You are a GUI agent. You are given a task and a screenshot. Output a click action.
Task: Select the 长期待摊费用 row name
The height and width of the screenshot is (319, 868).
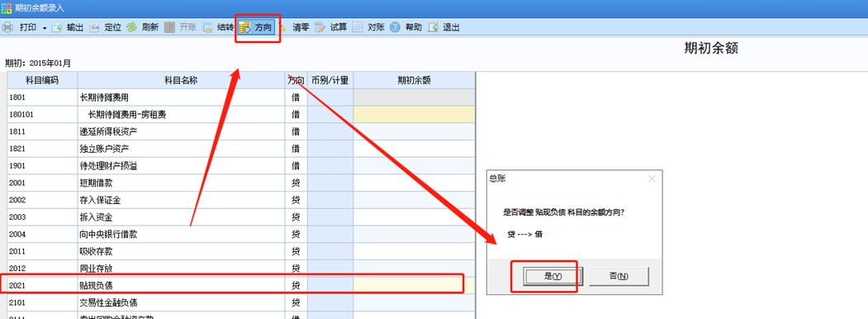click(105, 98)
